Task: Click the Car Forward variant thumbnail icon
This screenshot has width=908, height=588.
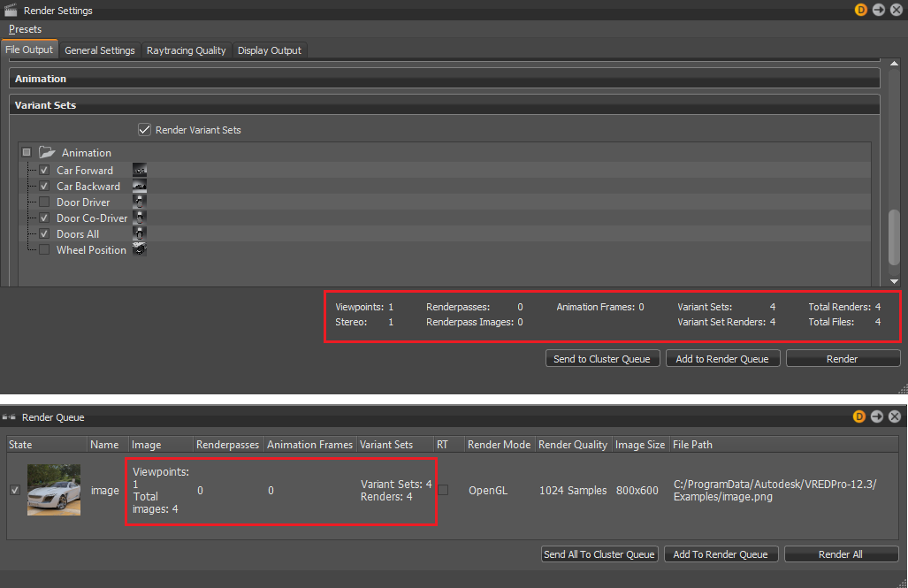Action: 140,170
